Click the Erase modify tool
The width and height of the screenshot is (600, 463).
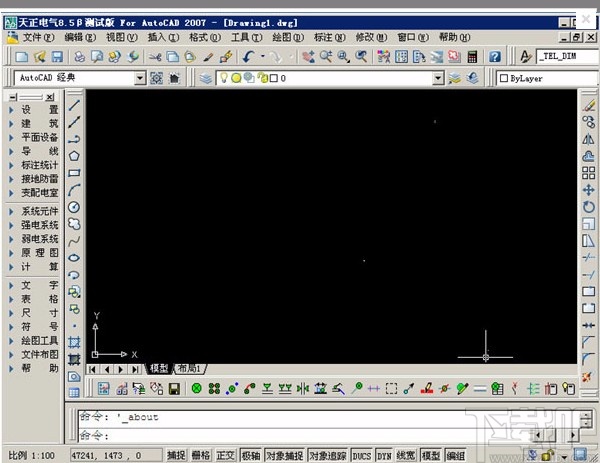(x=589, y=105)
